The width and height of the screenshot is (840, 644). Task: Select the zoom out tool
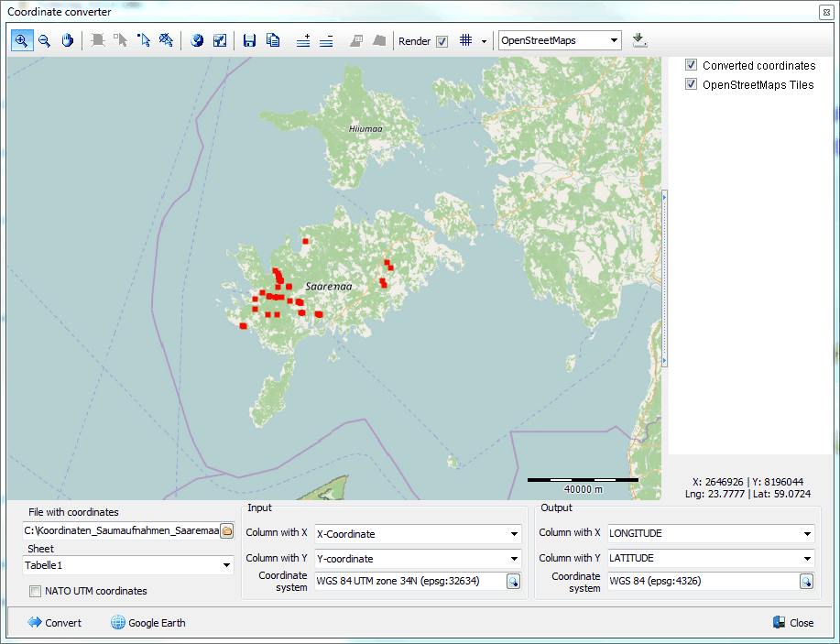click(44, 40)
